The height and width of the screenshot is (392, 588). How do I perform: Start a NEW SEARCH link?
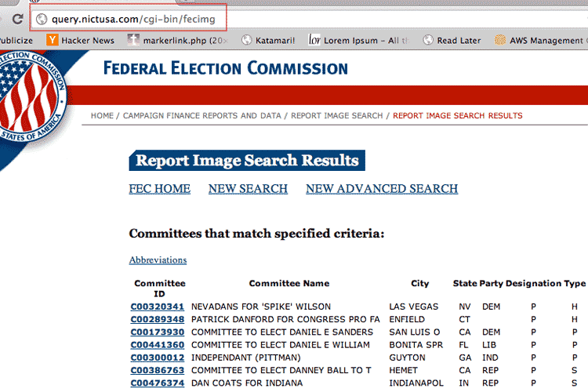248,189
